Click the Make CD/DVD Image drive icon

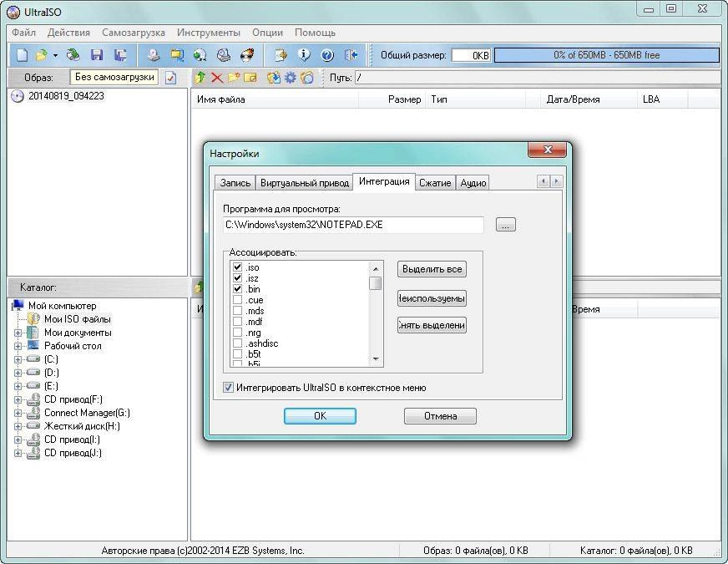154,55
